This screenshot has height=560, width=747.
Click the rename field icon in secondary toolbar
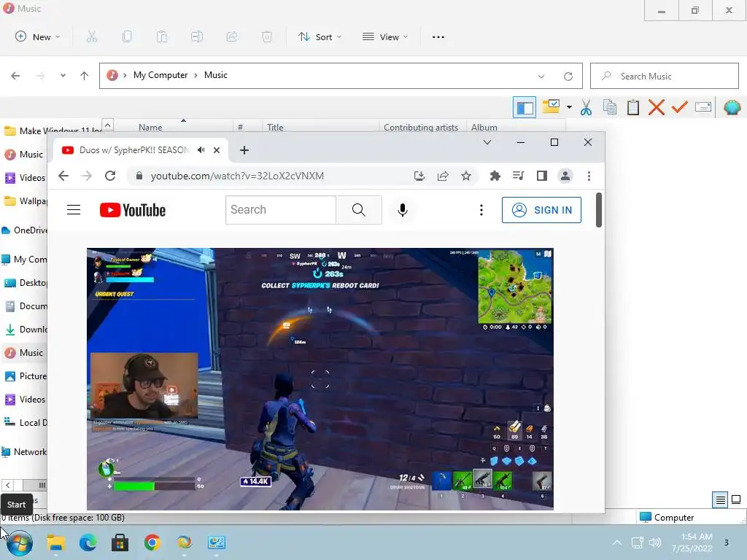703,107
